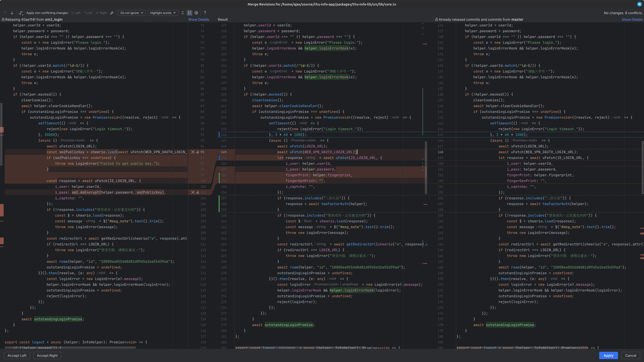Click the Accept Right button
644x362 pixels.
point(47,355)
